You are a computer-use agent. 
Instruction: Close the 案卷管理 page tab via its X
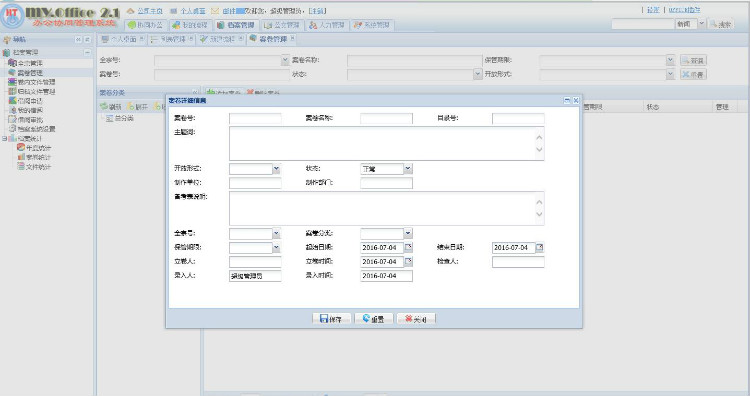[x=292, y=38]
